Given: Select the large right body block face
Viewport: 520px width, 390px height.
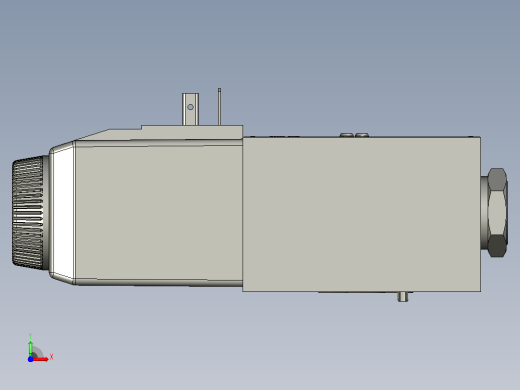Looking at the screenshot, I should [361, 214].
